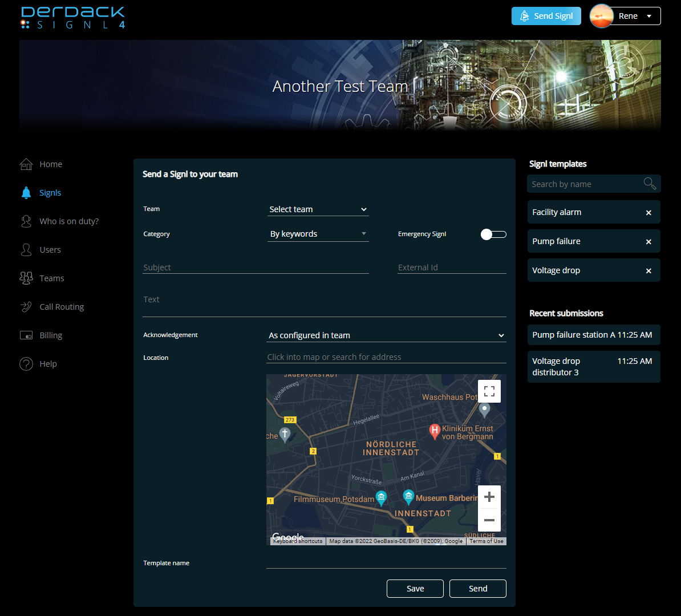The width and height of the screenshot is (681, 616).
Task: Open map Keyboard shortcuts link
Action: [x=298, y=541]
